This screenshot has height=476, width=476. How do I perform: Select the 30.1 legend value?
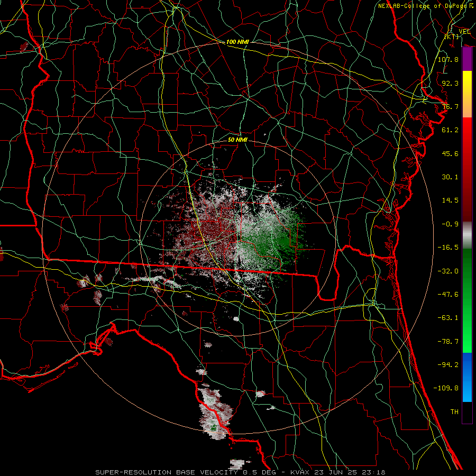(450, 177)
